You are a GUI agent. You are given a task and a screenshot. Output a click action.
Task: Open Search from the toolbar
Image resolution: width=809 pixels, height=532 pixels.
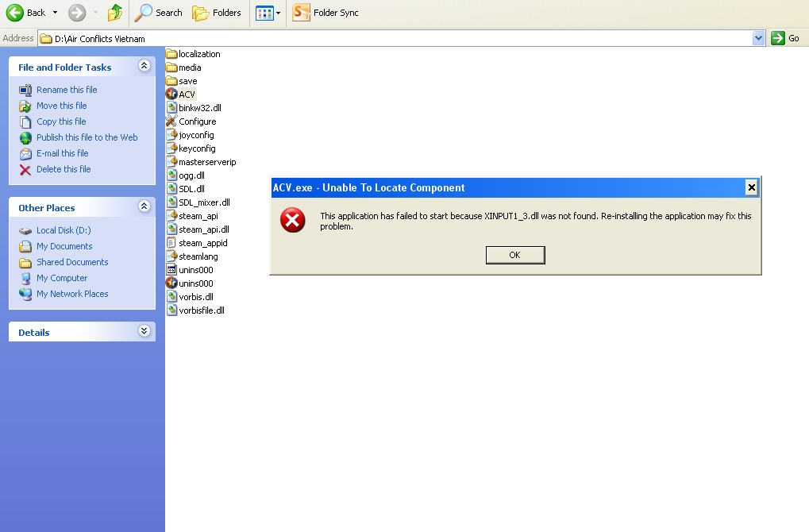tap(158, 13)
